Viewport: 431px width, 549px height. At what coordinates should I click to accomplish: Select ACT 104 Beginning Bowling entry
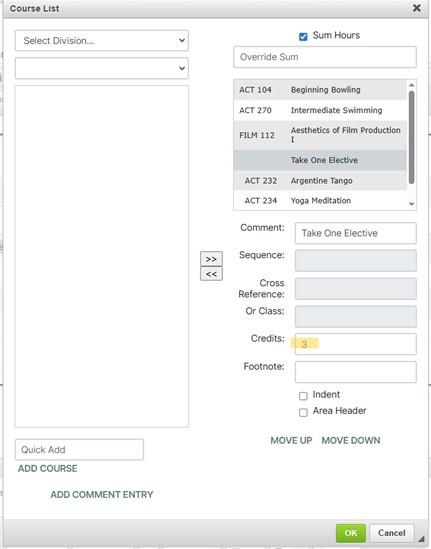click(x=320, y=90)
